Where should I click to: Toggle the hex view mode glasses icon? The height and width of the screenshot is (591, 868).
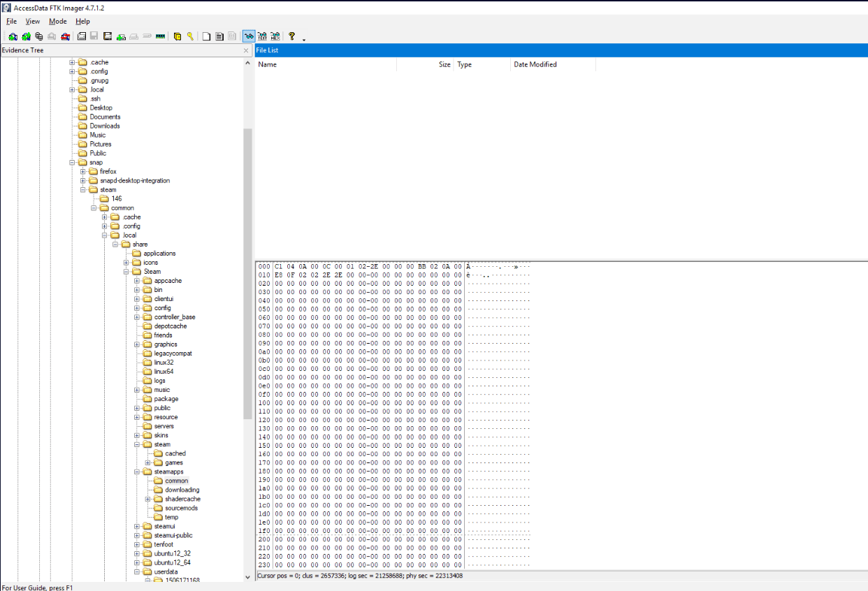pos(275,36)
